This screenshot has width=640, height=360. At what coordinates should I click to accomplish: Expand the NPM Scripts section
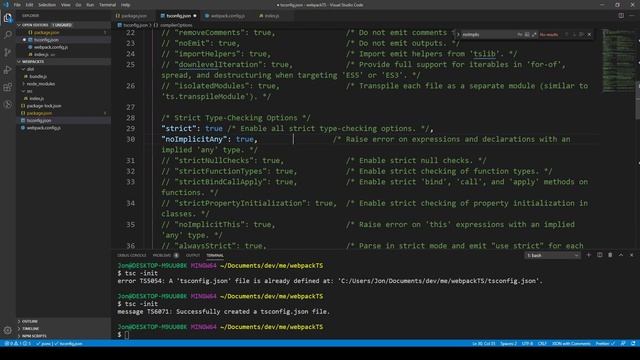[63, 336]
